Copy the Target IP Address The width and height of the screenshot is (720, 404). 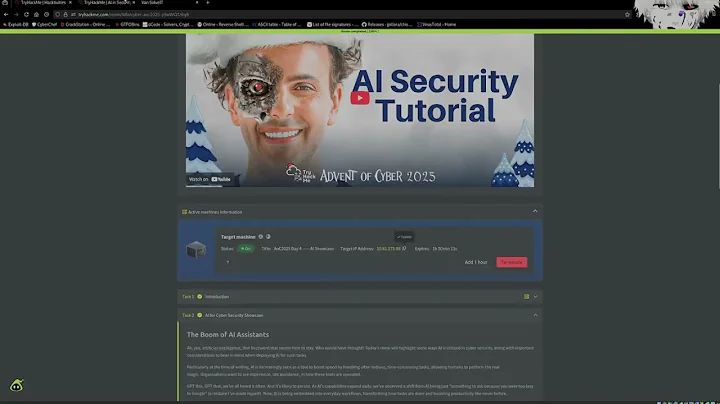point(404,248)
